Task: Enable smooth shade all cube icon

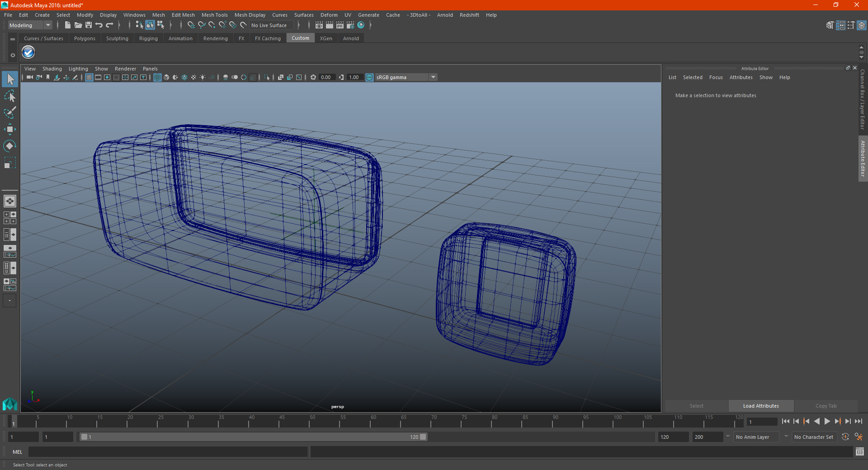Action: (x=166, y=77)
